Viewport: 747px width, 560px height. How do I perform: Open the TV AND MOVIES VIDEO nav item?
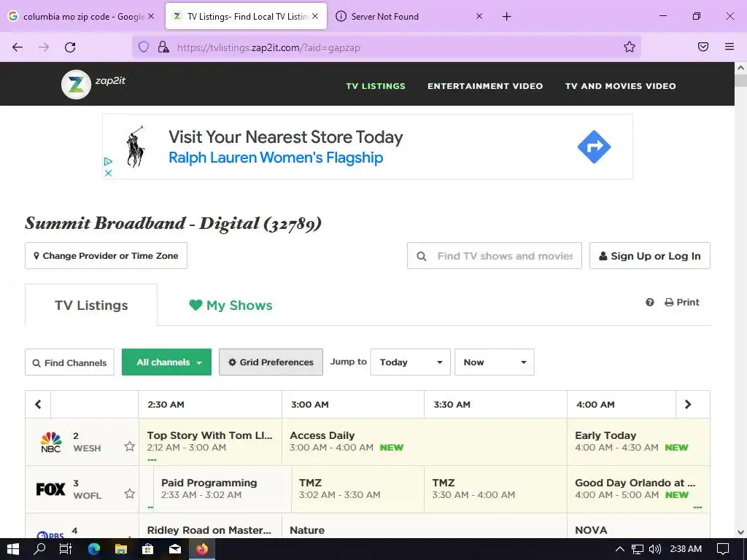pyautogui.click(x=620, y=86)
